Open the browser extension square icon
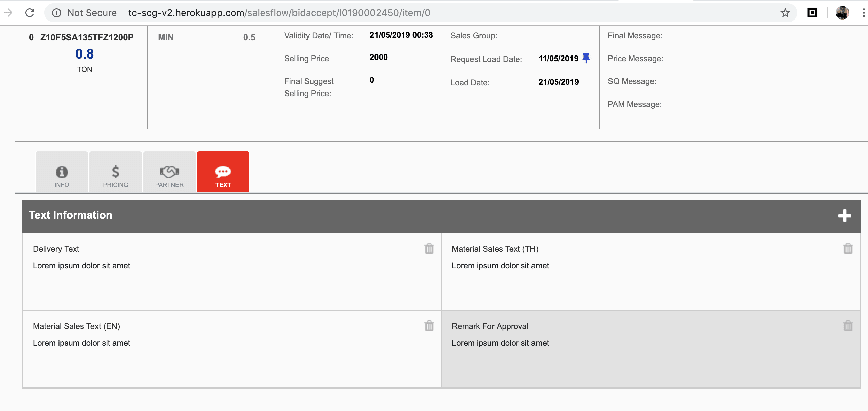Screen dimensions: 868x411 (812, 13)
